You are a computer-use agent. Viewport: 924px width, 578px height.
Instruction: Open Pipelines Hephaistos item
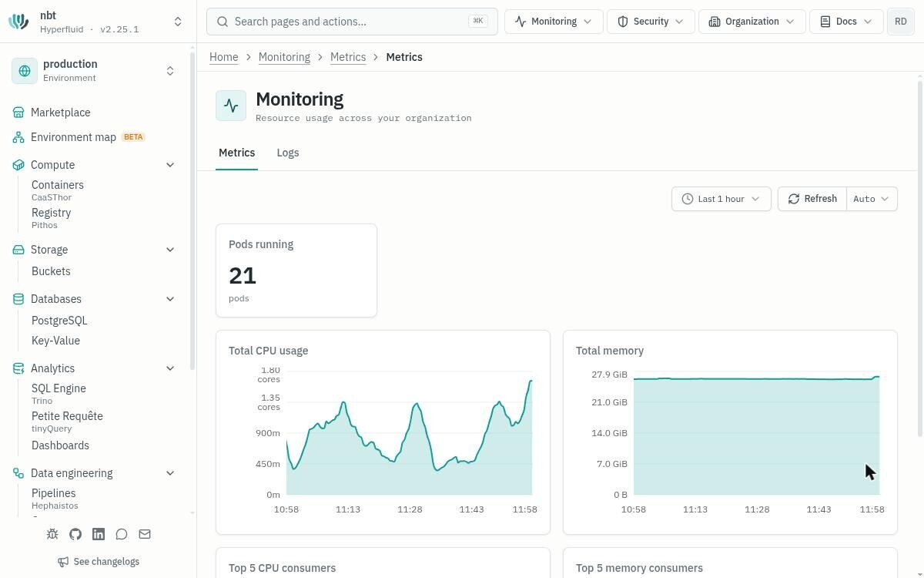click(55, 499)
